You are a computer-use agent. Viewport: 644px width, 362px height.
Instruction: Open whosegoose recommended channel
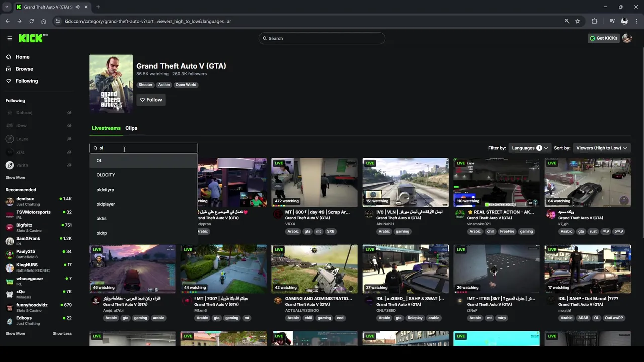point(39,281)
